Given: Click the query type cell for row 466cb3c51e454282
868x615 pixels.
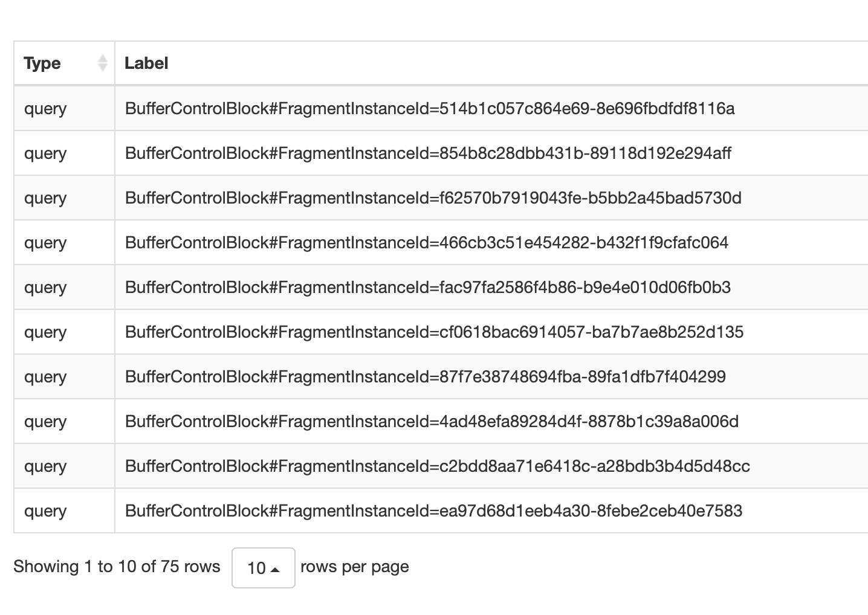Looking at the screenshot, I should click(45, 243).
